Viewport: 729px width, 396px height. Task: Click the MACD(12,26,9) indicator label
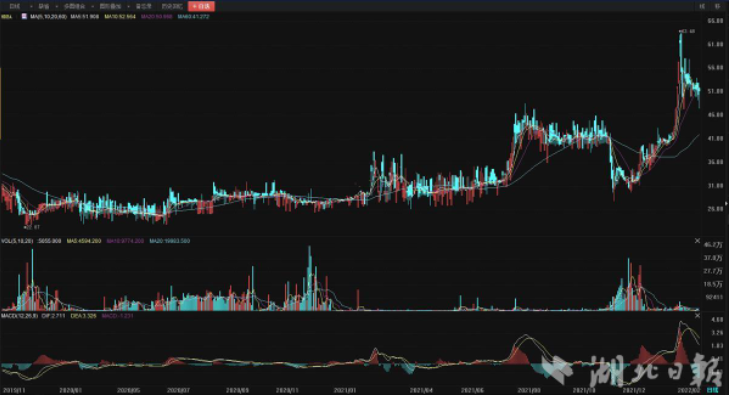pyautogui.click(x=19, y=316)
